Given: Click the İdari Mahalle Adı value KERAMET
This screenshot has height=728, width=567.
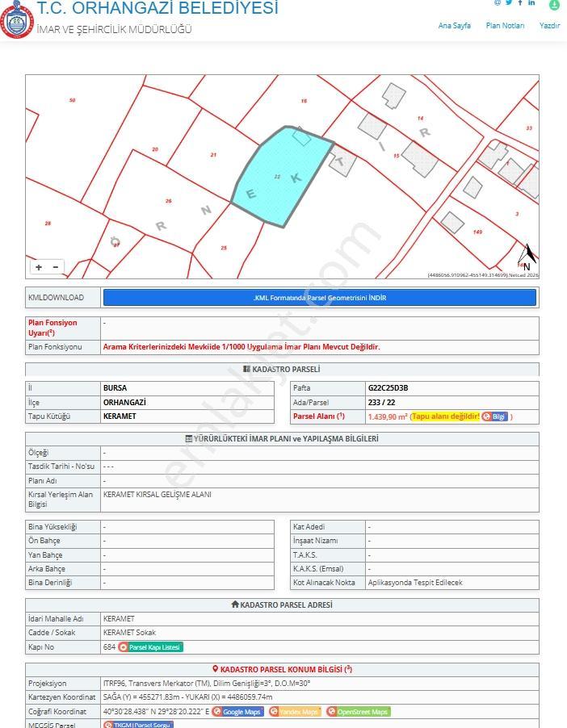Looking at the screenshot, I should coord(119,619).
